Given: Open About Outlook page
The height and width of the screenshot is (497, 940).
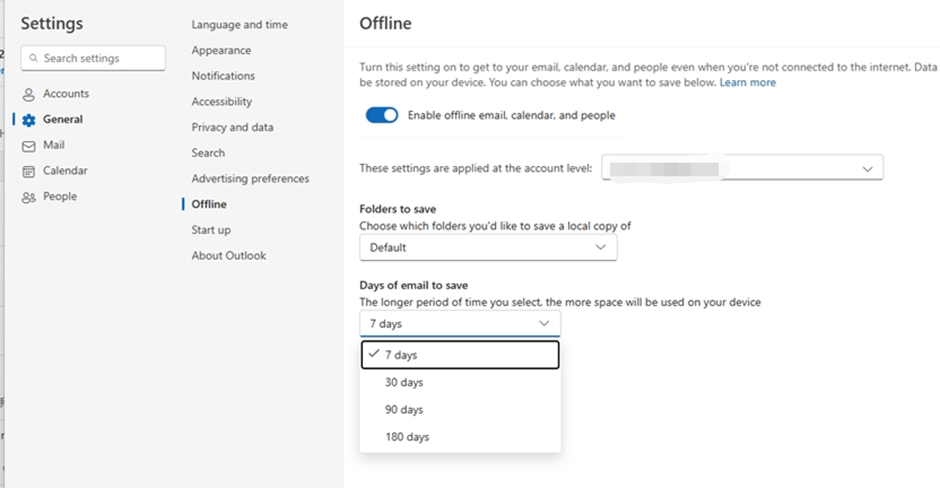Looking at the screenshot, I should (x=229, y=256).
